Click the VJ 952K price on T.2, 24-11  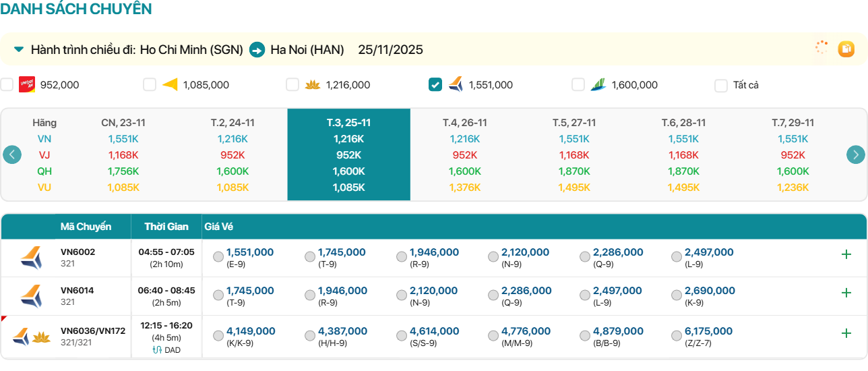tap(232, 154)
